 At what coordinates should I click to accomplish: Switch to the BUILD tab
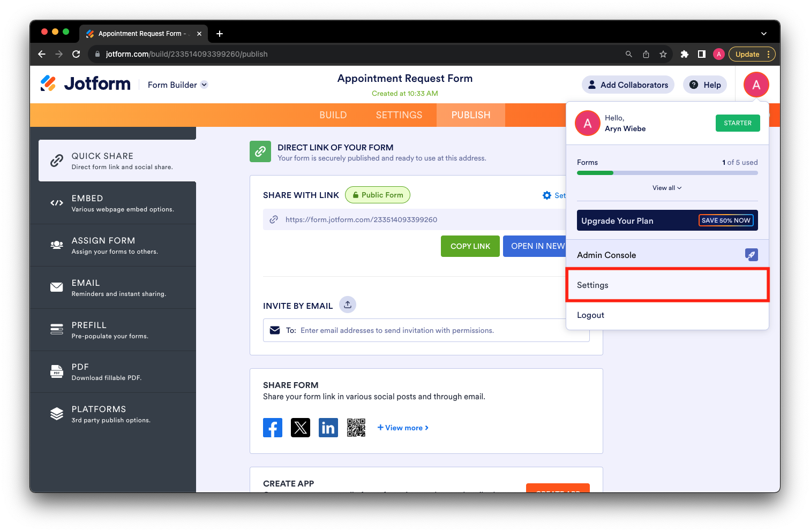(x=333, y=115)
